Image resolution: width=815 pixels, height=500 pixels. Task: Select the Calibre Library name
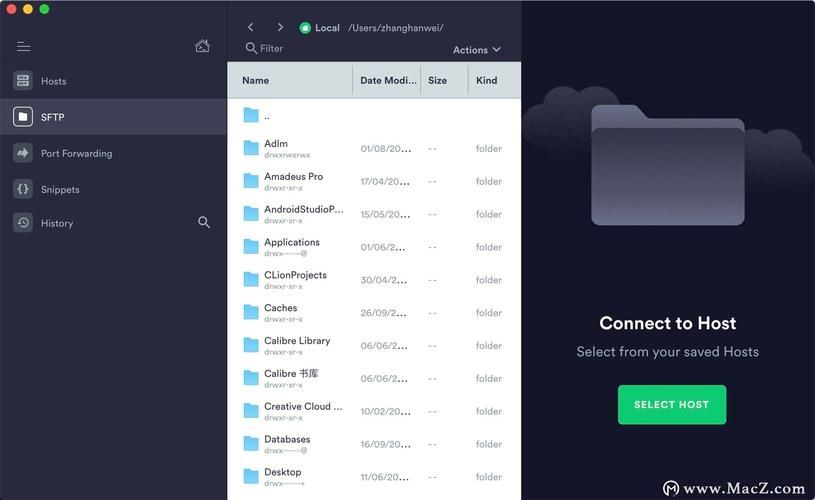pos(297,340)
